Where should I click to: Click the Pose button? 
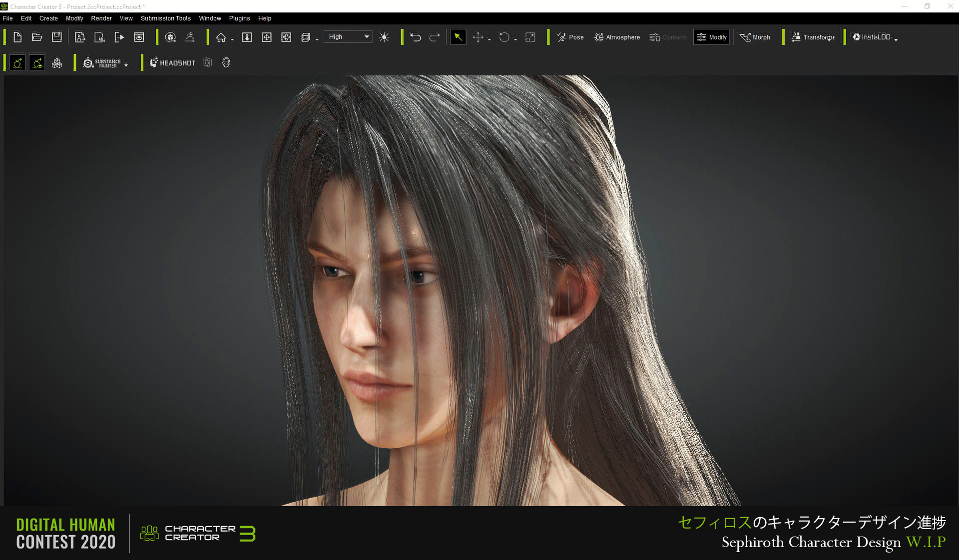570,37
